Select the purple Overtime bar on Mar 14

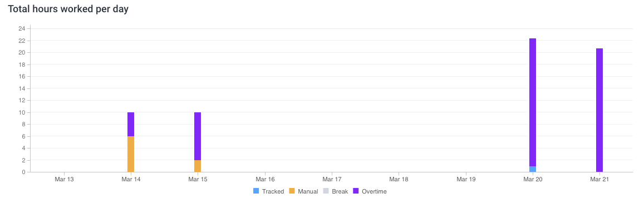point(131,124)
